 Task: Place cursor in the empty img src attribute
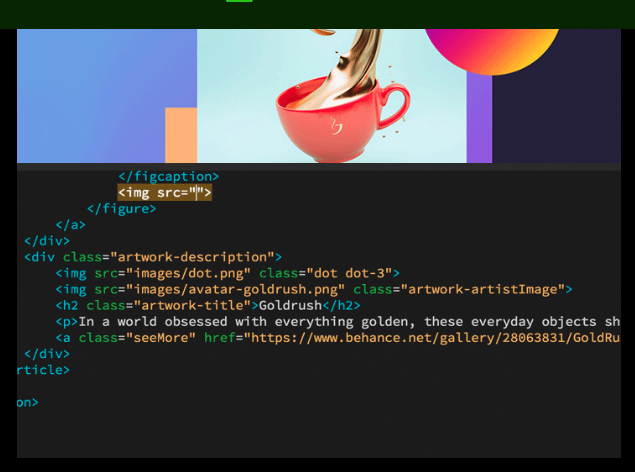(196, 193)
